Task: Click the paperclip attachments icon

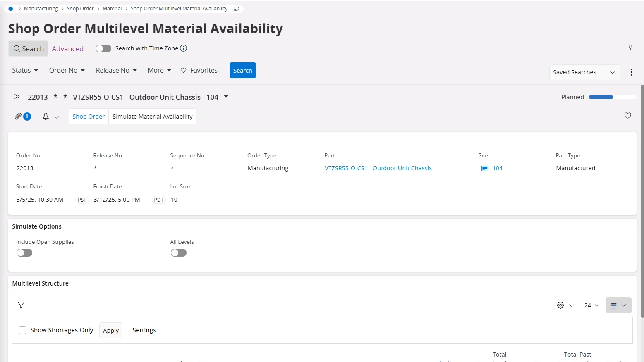Action: [x=19, y=117]
